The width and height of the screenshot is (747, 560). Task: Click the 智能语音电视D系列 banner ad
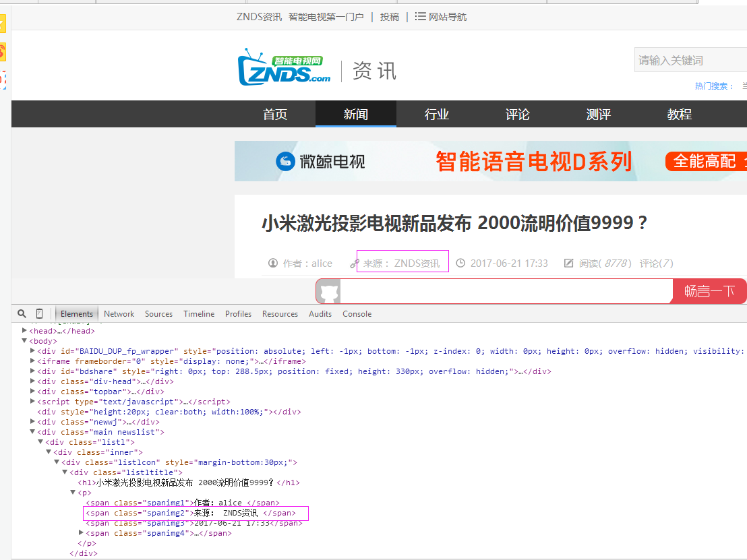click(491, 161)
